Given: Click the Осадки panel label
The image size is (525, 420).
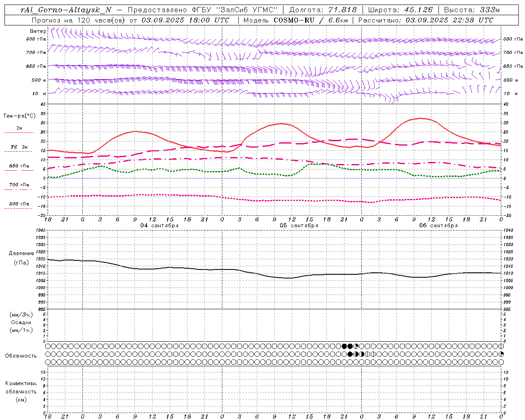Looking at the screenshot, I should pos(21,322).
